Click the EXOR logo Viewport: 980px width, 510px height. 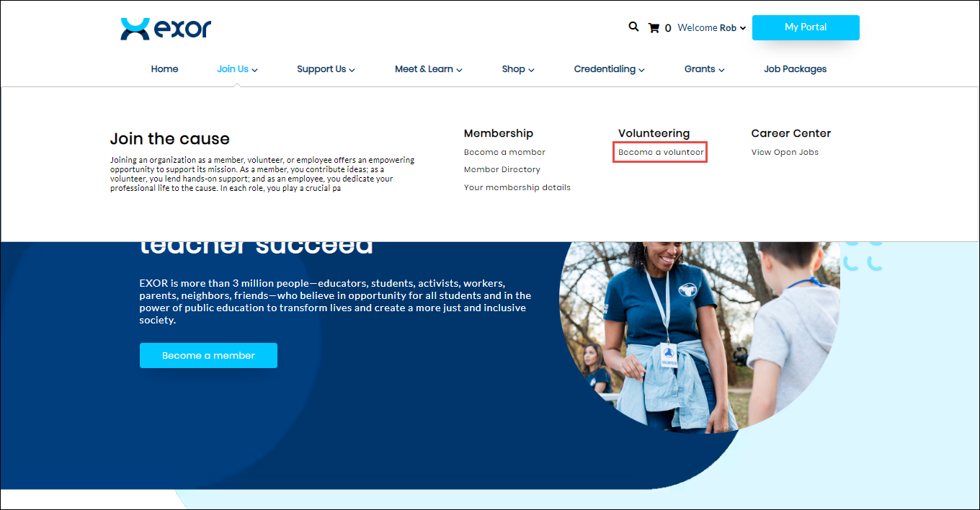coord(166,29)
